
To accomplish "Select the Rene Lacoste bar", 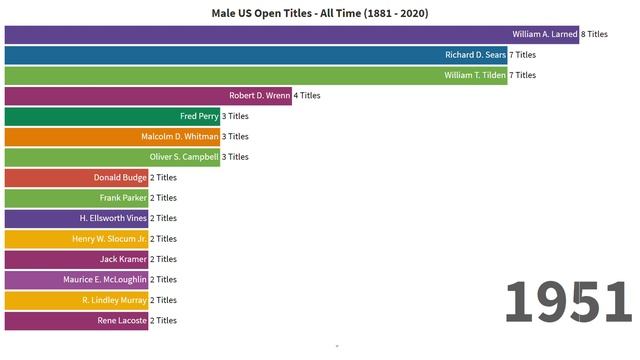I will (x=76, y=321).
